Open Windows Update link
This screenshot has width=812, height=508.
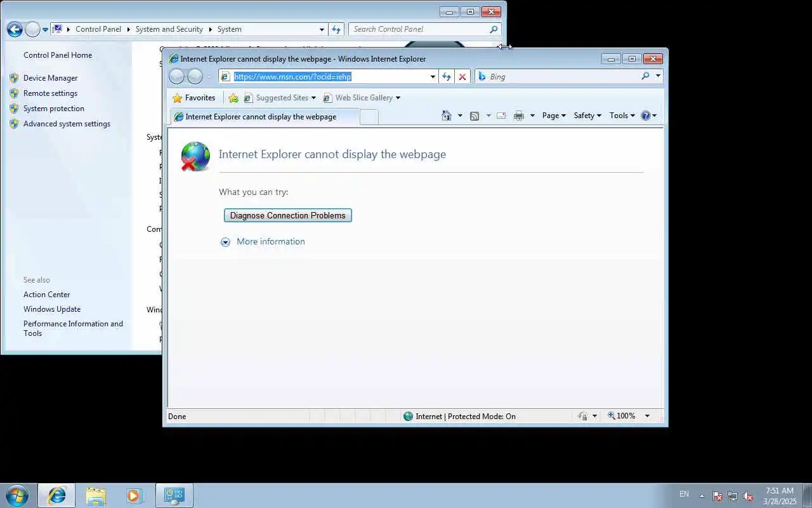52,309
